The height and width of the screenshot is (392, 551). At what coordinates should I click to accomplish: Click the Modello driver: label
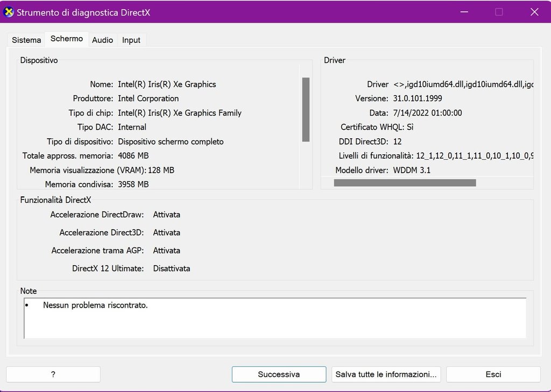pos(362,170)
